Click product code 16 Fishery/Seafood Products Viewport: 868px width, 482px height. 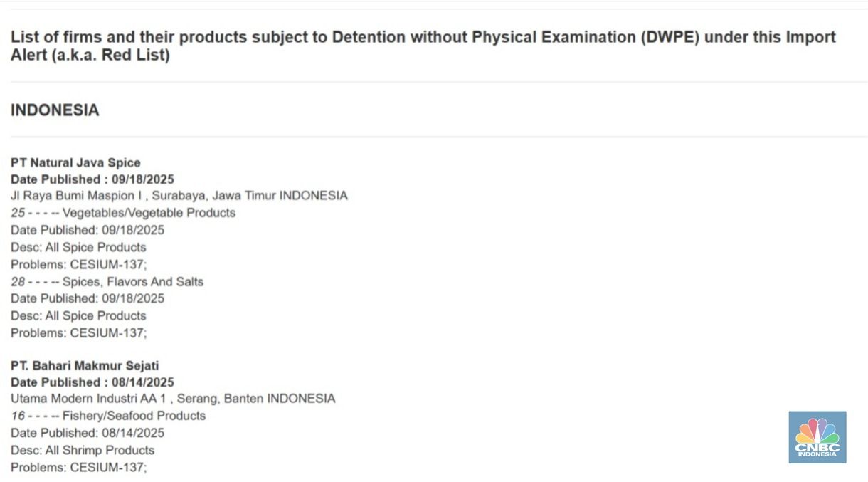coord(108,416)
